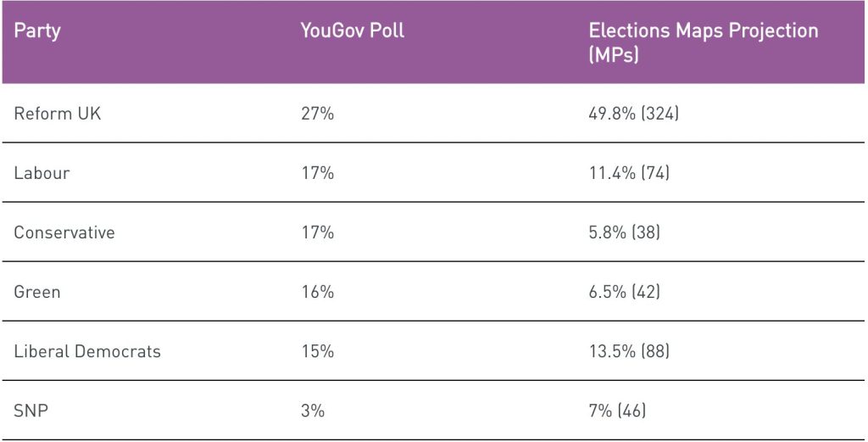This screenshot has height=442, width=868.
Task: Select the Reform UK party cell
Action: (57, 113)
